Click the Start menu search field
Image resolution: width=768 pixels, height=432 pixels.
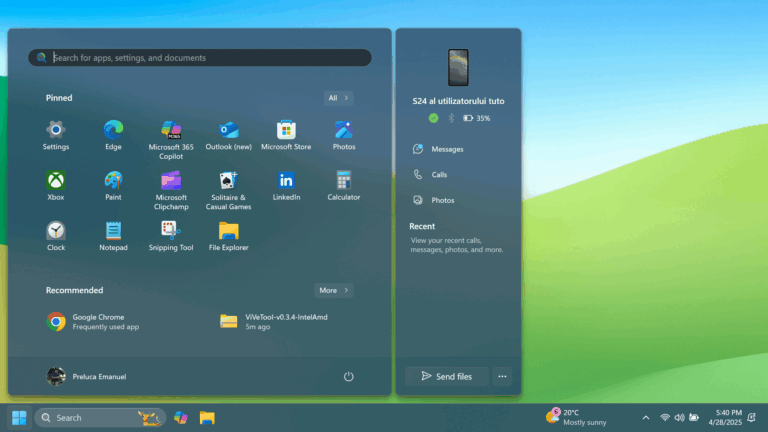(200, 58)
